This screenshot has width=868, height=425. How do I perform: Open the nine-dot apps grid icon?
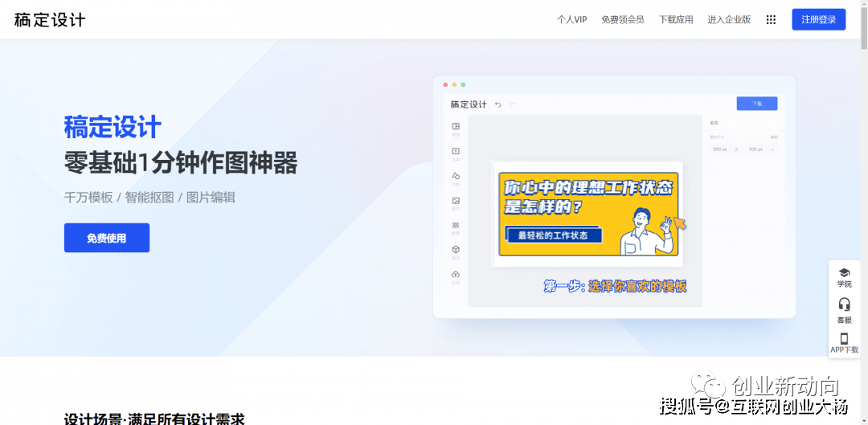click(771, 20)
